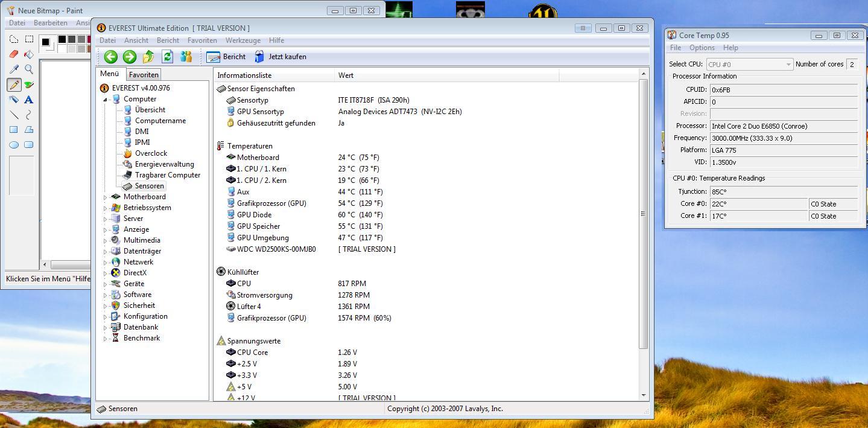Click the EVEREST up-folder toolbar icon
The image size is (868, 428).
tap(148, 57)
